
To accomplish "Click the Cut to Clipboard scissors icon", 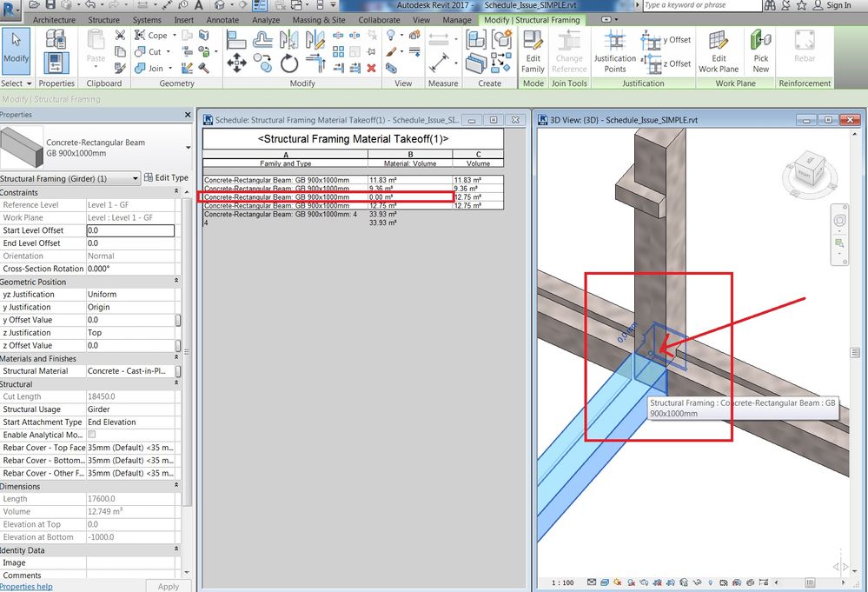I will [x=120, y=36].
